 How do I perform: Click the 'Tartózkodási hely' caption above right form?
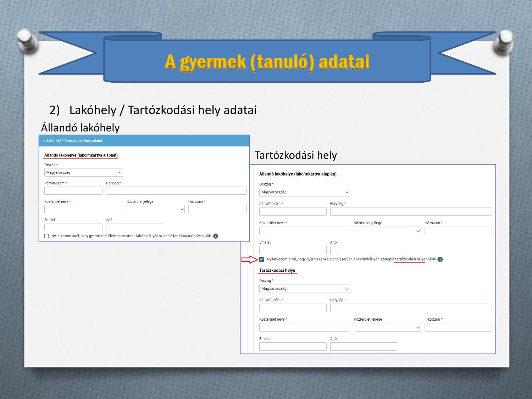[296, 155]
